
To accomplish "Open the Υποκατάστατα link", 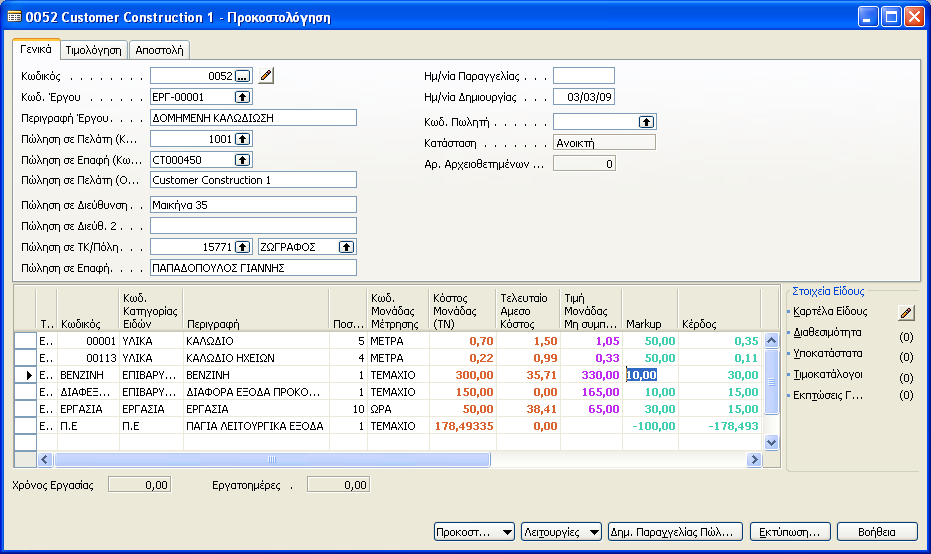I will pos(828,353).
